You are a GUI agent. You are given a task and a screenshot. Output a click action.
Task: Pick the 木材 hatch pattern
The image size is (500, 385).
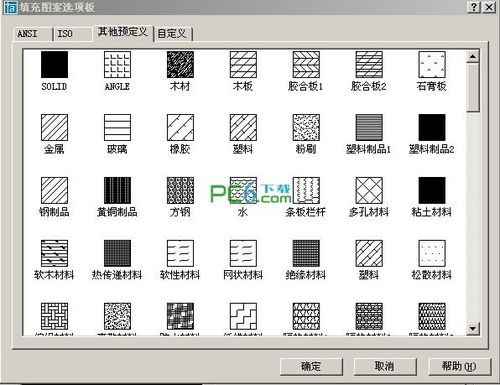(180, 65)
